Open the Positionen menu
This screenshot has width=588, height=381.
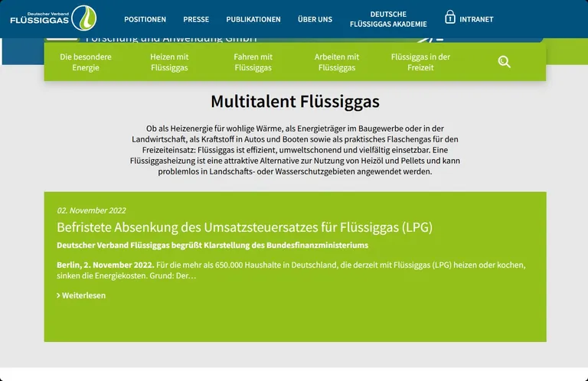(145, 19)
